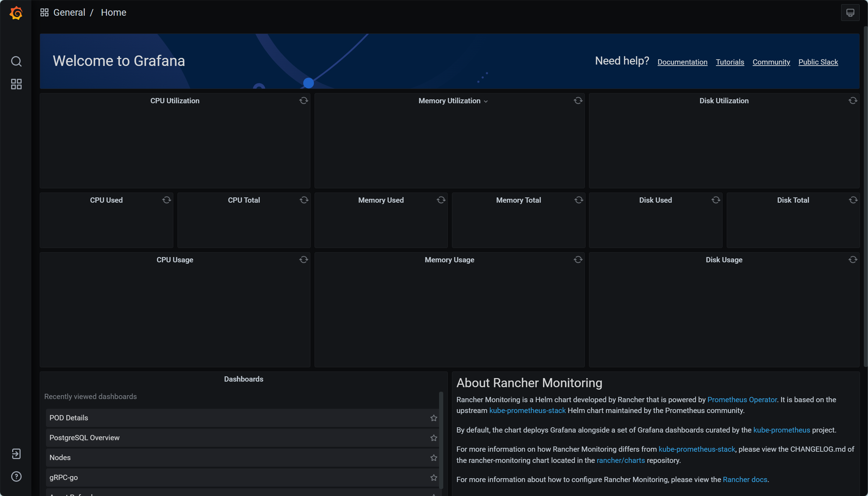
Task: Star the POD Details dashboard
Action: (433, 418)
